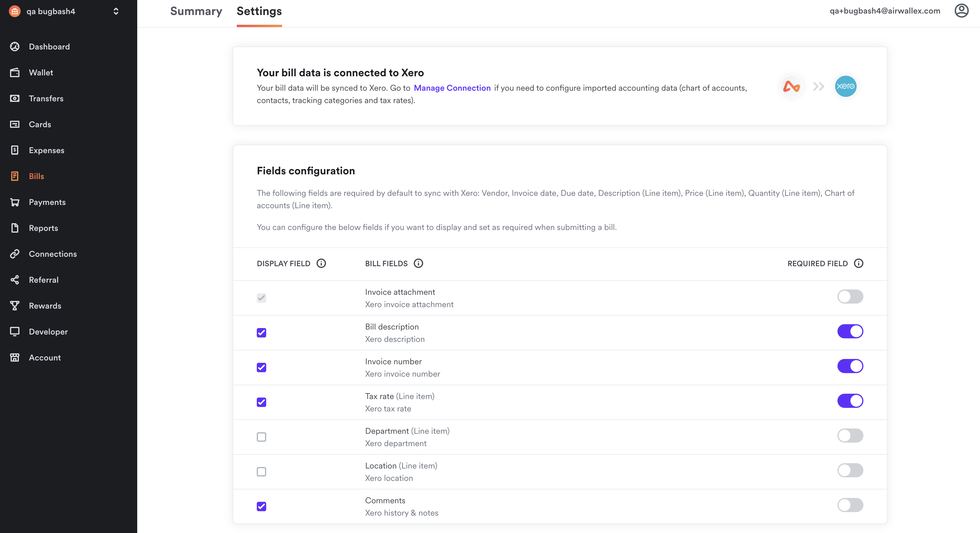Click 'Xero location' text
980x533 pixels.
[389, 478]
